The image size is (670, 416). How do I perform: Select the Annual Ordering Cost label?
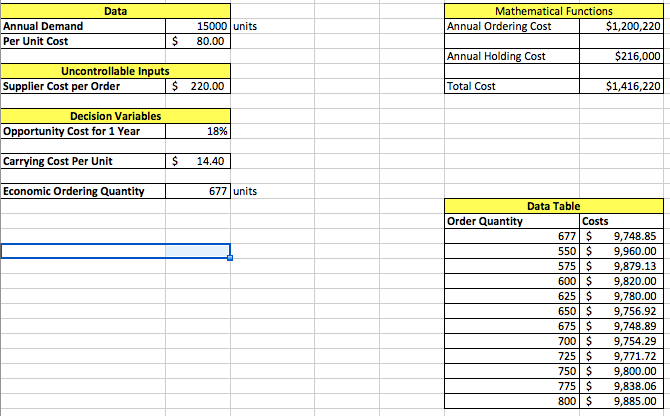512,26
